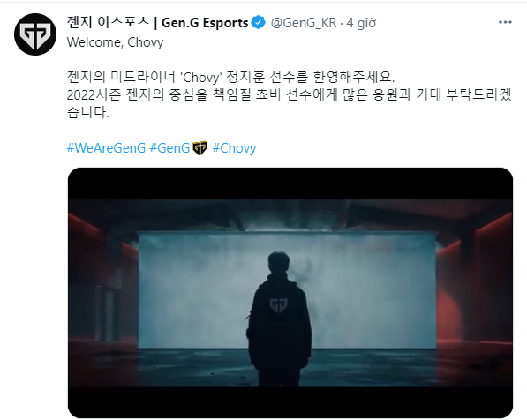Play the Chovy welcome video
527x420 pixels.
click(x=290, y=293)
